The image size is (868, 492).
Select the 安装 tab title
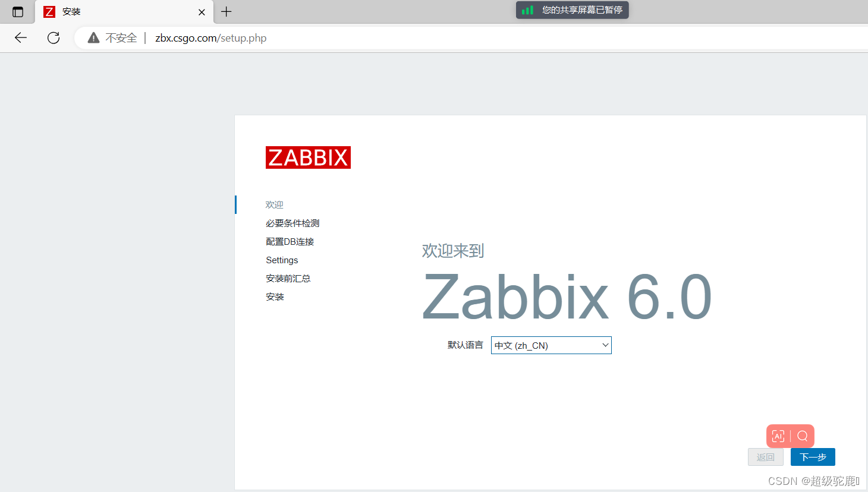coord(71,12)
